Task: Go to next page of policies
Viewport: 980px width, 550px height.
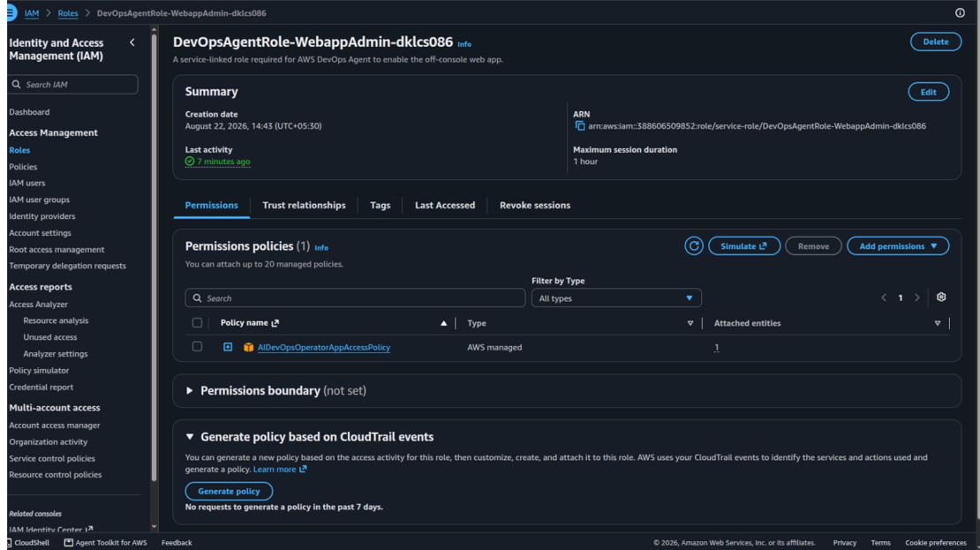Action: tap(917, 298)
